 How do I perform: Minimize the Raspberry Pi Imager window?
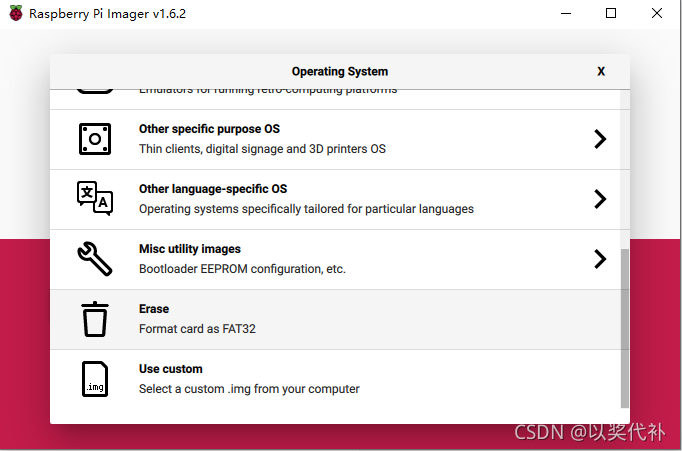(566, 13)
